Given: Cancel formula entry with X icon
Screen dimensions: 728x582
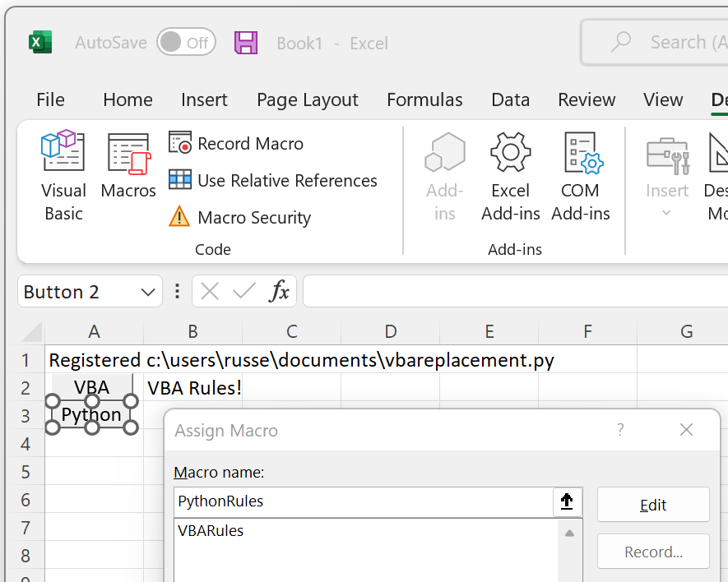Looking at the screenshot, I should click(x=210, y=292).
